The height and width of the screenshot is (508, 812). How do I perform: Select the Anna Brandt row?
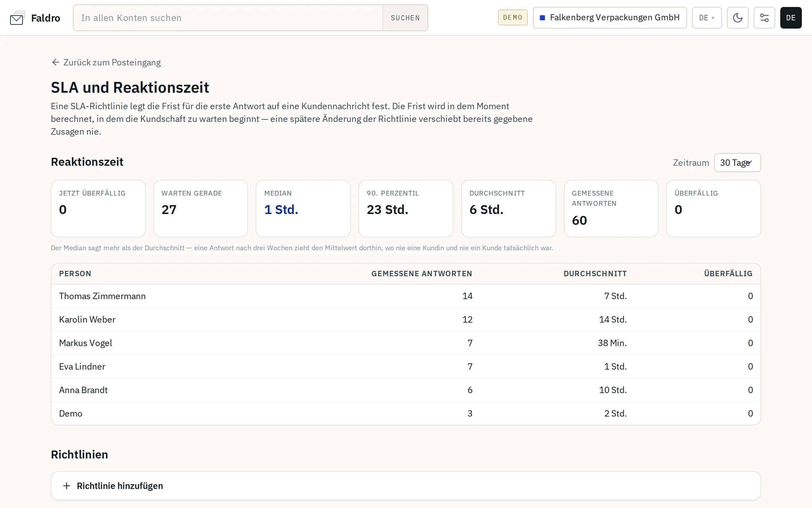(x=406, y=390)
